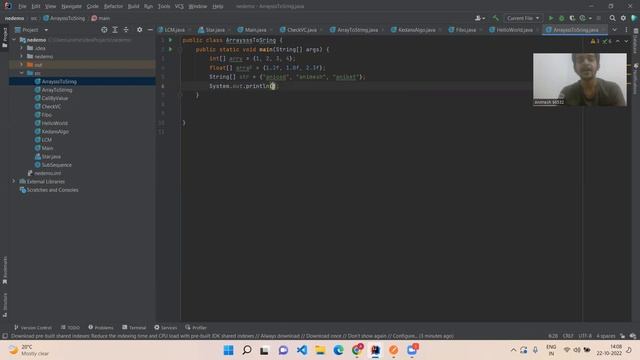The width and height of the screenshot is (640, 360).
Task: Collapse the nedemo root project node
Action: pyautogui.click(x=14, y=40)
